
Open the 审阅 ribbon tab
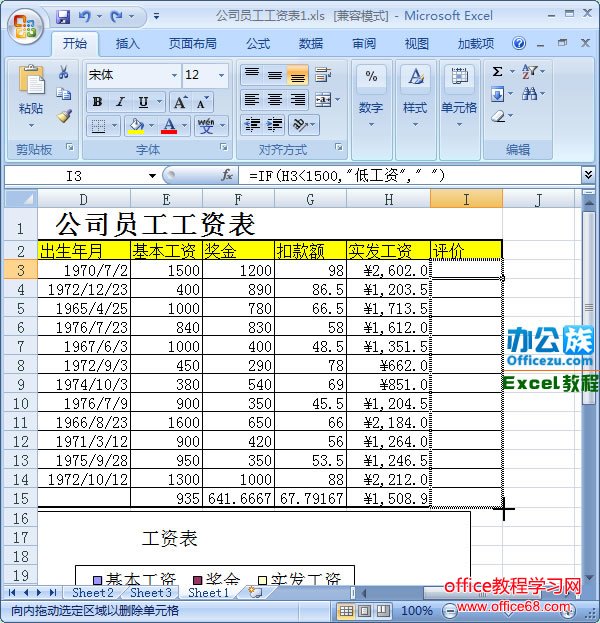click(x=364, y=43)
